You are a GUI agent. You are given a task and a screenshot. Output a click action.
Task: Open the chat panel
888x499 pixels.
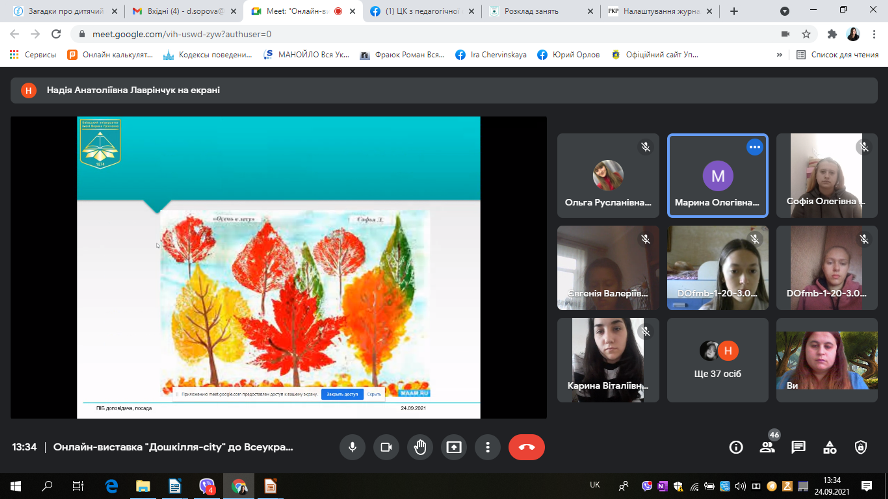pos(799,447)
